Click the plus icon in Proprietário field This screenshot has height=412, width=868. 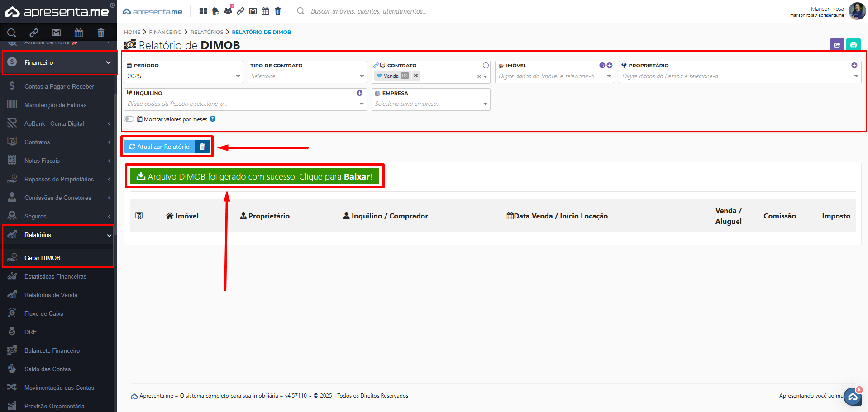point(854,66)
